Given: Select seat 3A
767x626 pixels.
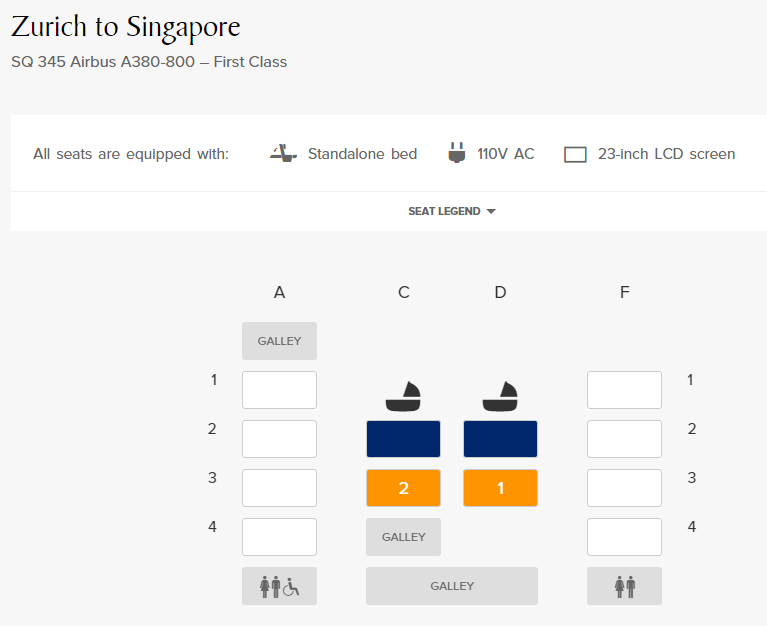Looking at the screenshot, I should pyautogui.click(x=279, y=488).
